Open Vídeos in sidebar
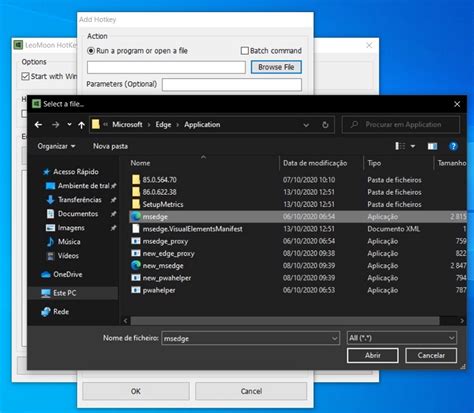This screenshot has height=413, width=474. click(68, 256)
